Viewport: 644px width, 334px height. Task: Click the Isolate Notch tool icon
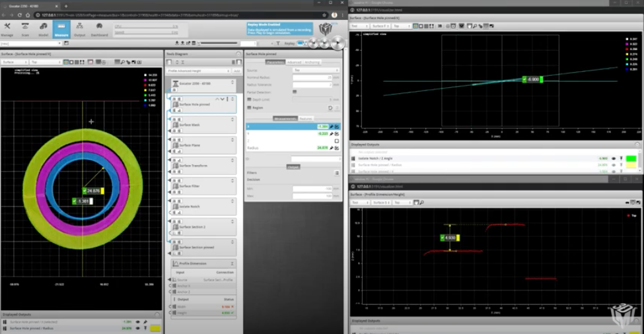coord(175,207)
